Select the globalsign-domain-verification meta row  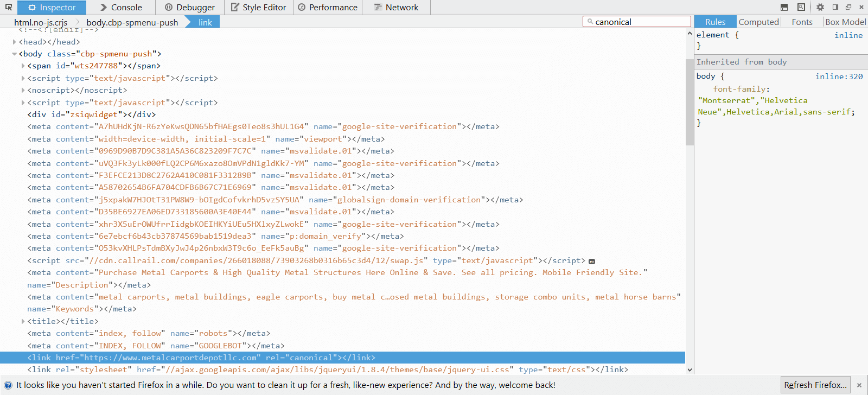(x=275, y=200)
